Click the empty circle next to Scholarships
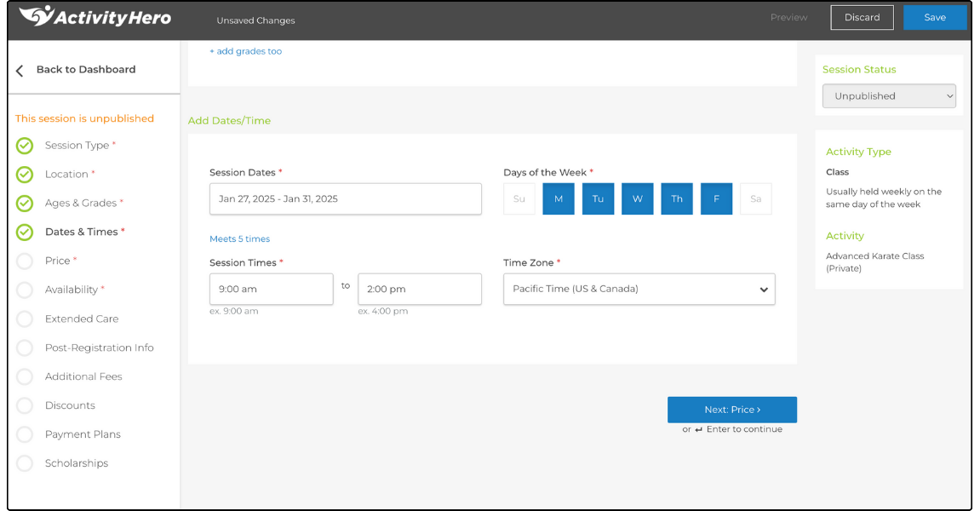Image resolution: width=980 pixels, height=511 pixels. [x=25, y=463]
